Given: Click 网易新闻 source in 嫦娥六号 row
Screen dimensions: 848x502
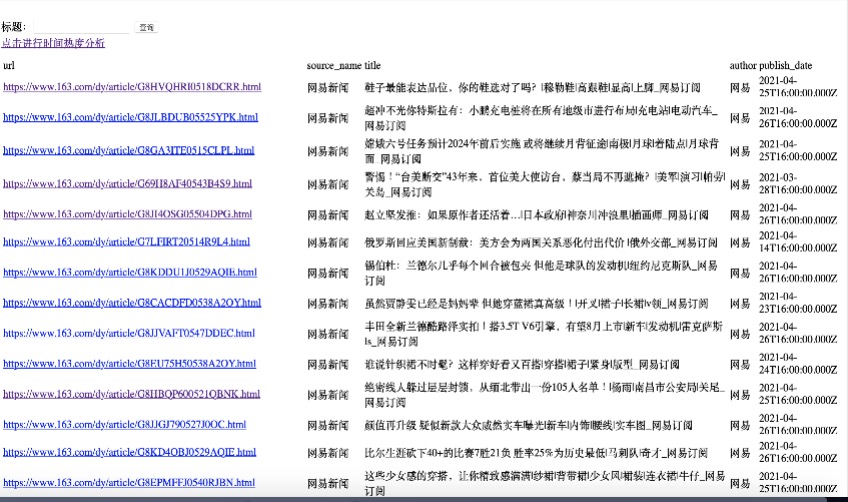Looking at the screenshot, I should [x=328, y=151].
